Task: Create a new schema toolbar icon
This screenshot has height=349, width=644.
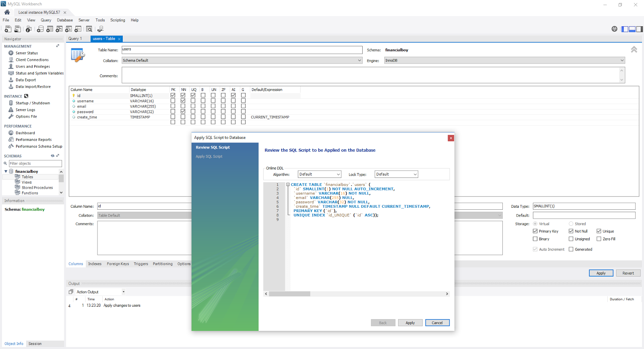Action: tap(40, 29)
